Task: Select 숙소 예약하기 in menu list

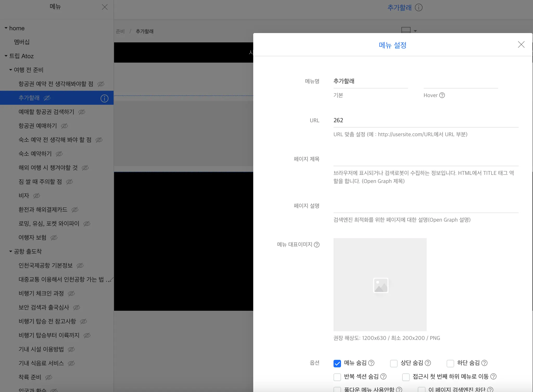Action: click(35, 154)
